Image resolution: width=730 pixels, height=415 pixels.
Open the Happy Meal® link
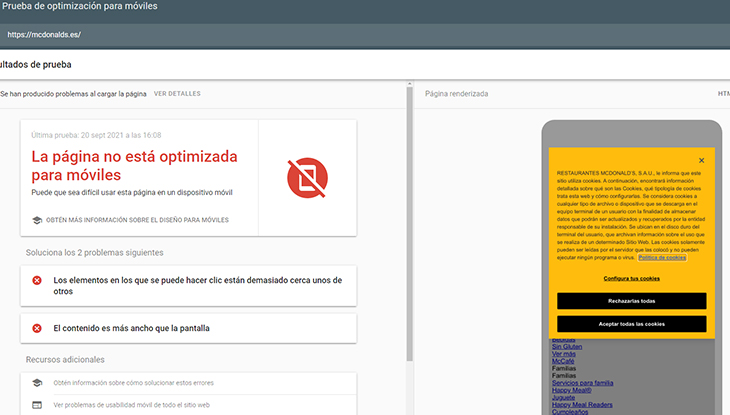[x=572, y=390]
